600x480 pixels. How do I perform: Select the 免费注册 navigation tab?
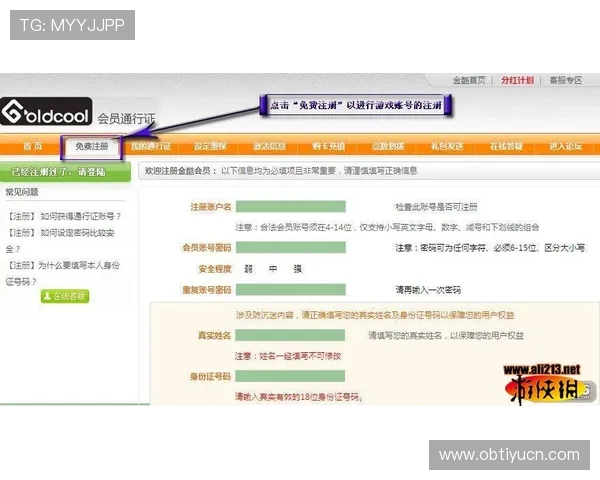[x=91, y=146]
